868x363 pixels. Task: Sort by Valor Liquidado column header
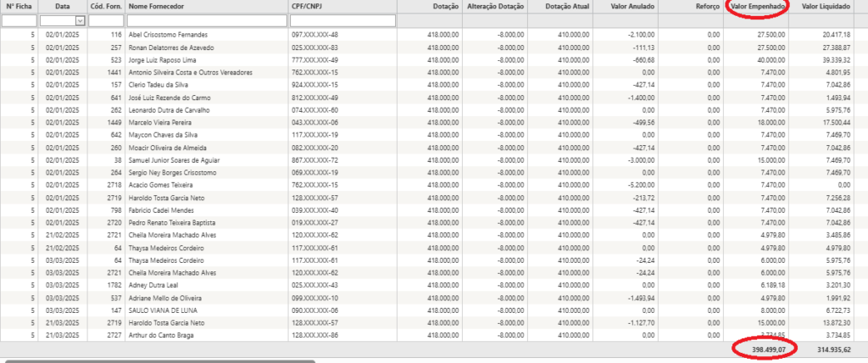(826, 6)
